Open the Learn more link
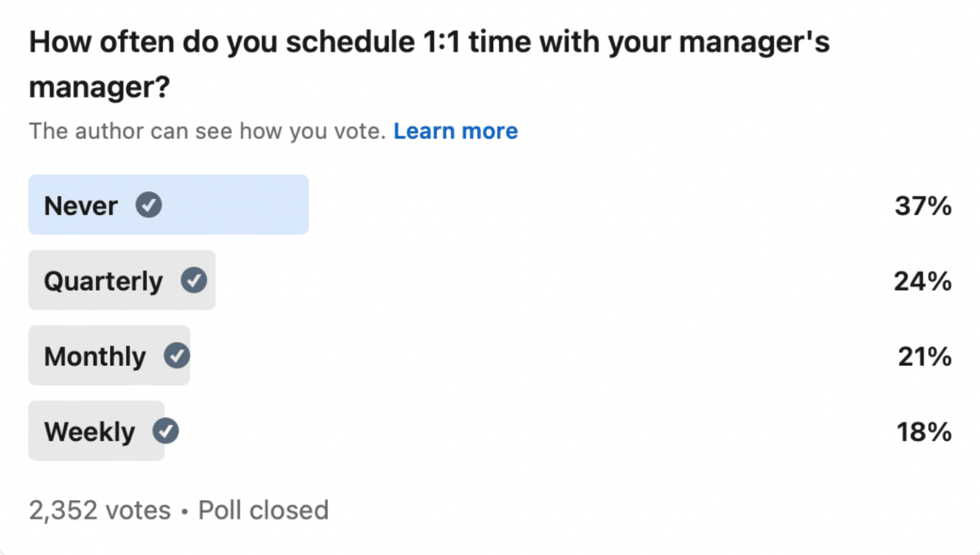This screenshot has height=555, width=980. 455,131
